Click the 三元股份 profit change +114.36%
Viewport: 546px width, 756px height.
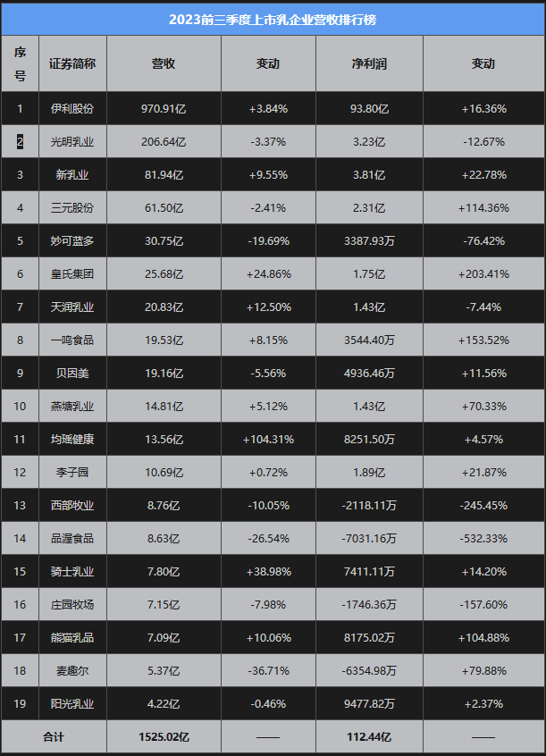(x=483, y=208)
